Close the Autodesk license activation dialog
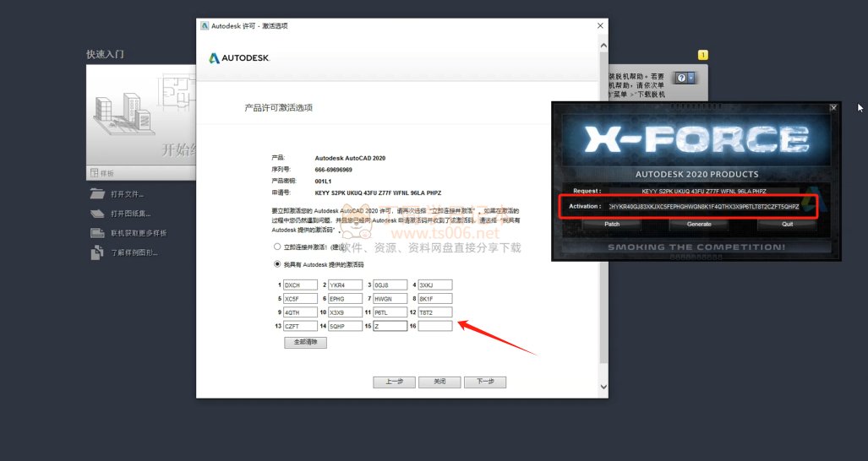The width and height of the screenshot is (868, 461). tap(601, 25)
